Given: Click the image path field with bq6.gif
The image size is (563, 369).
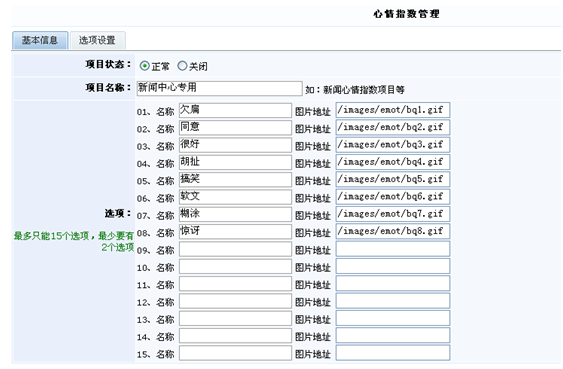Looking at the screenshot, I should coord(393,196).
